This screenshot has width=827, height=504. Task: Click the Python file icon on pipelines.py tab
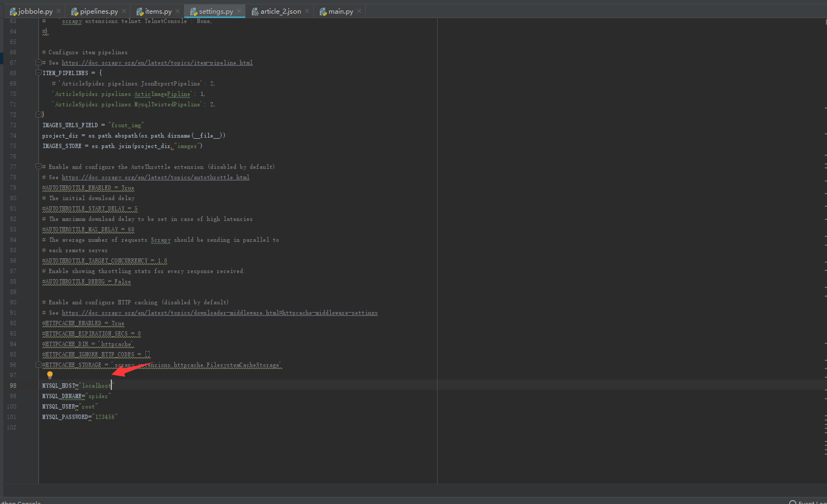(x=75, y=12)
